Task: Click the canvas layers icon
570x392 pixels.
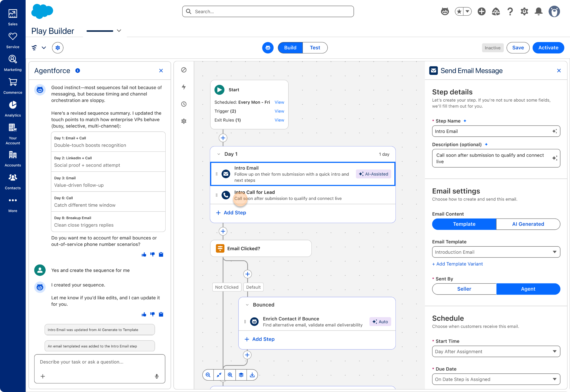Action: 241,375
